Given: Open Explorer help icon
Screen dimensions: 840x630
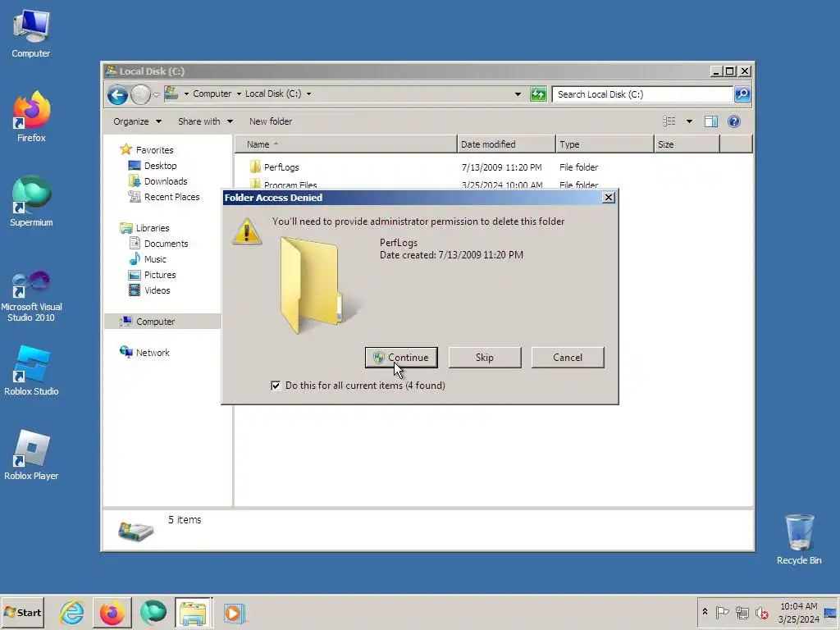Looking at the screenshot, I should pos(734,121).
